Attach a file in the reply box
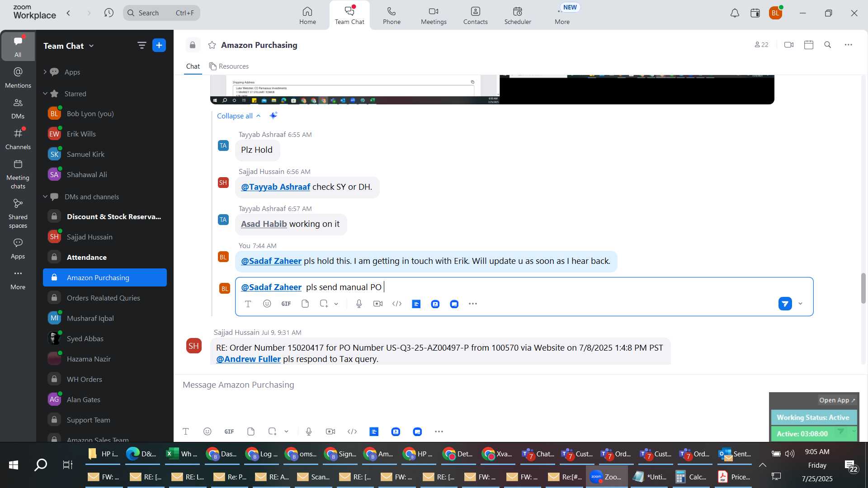The image size is (868, 488). tap(305, 304)
